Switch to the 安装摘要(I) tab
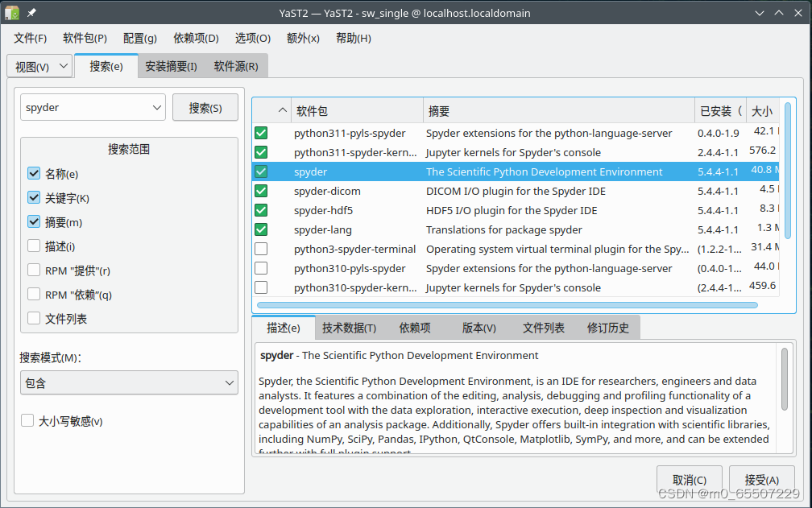 coord(171,66)
